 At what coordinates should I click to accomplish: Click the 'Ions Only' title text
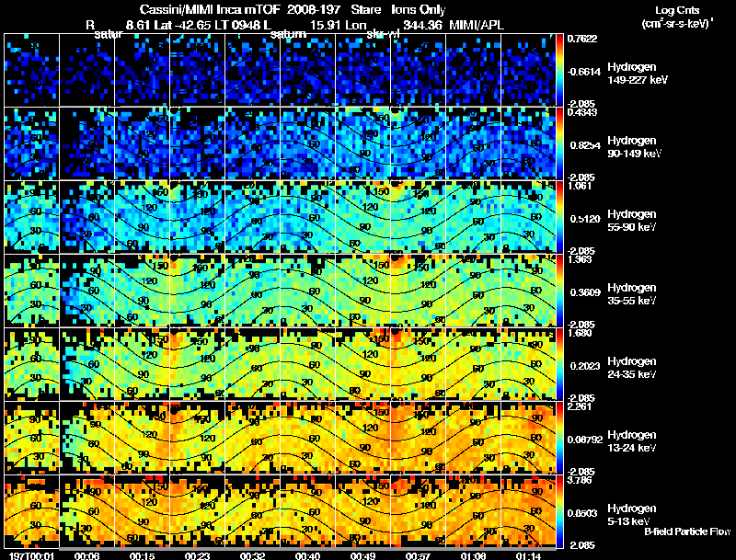(x=418, y=9)
